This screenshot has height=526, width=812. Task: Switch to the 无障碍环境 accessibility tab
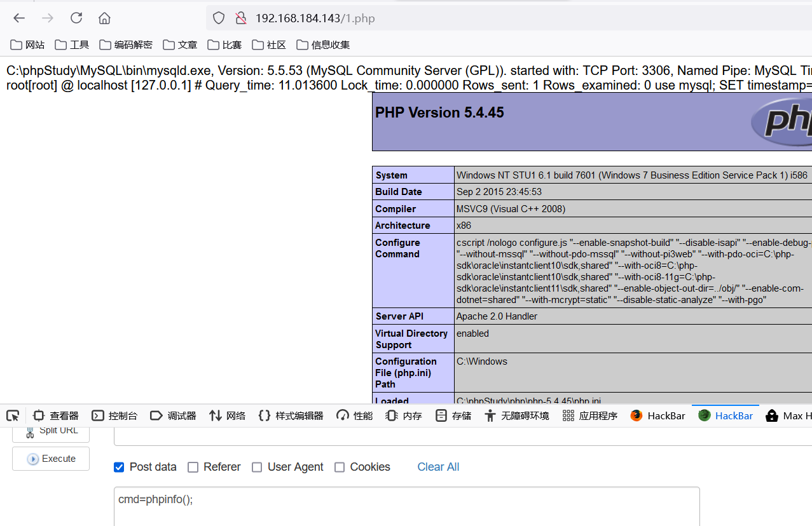(516, 415)
